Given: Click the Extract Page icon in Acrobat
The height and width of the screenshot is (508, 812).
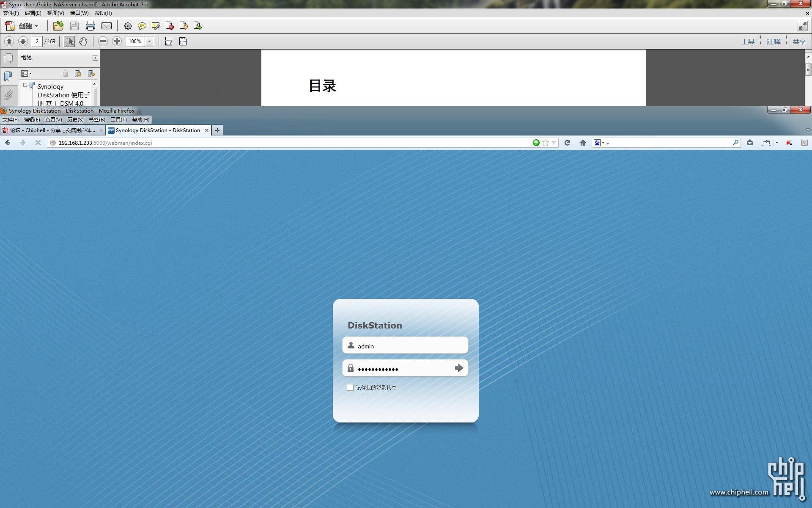Looking at the screenshot, I should (x=198, y=26).
